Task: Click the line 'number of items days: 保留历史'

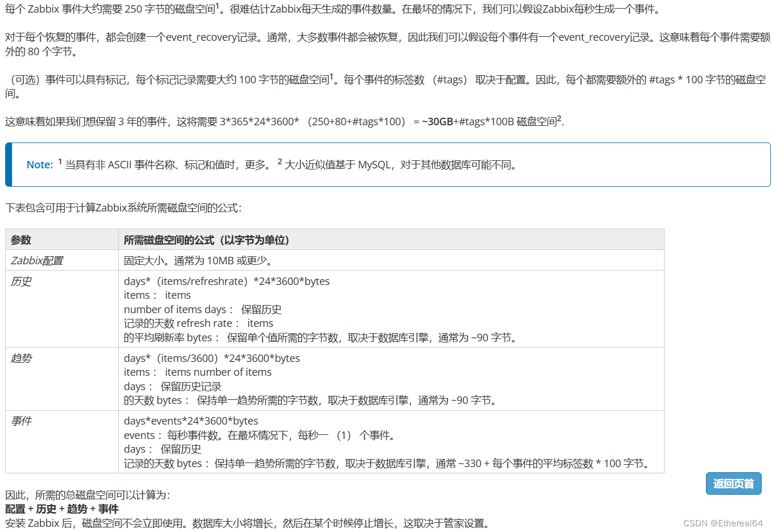Action: (203, 309)
